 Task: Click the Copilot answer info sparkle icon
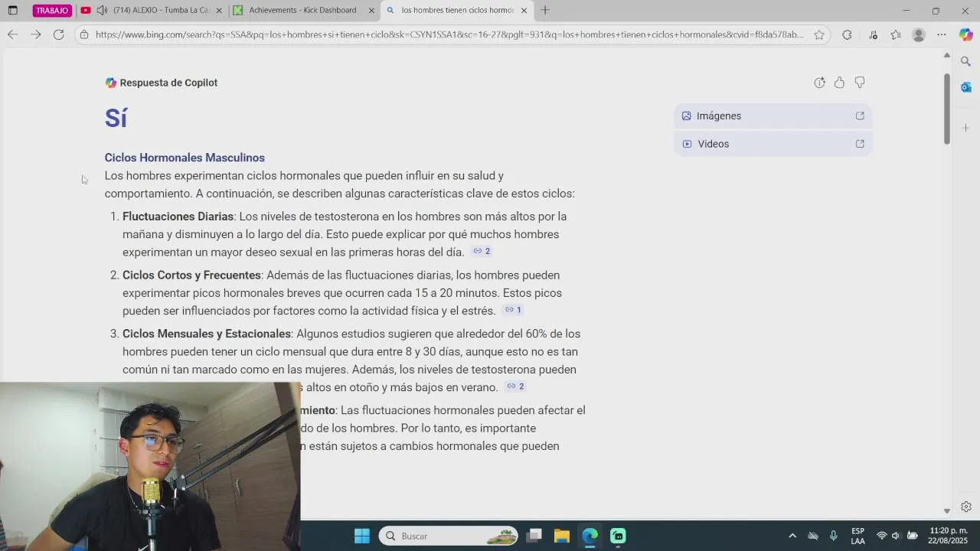pos(819,83)
